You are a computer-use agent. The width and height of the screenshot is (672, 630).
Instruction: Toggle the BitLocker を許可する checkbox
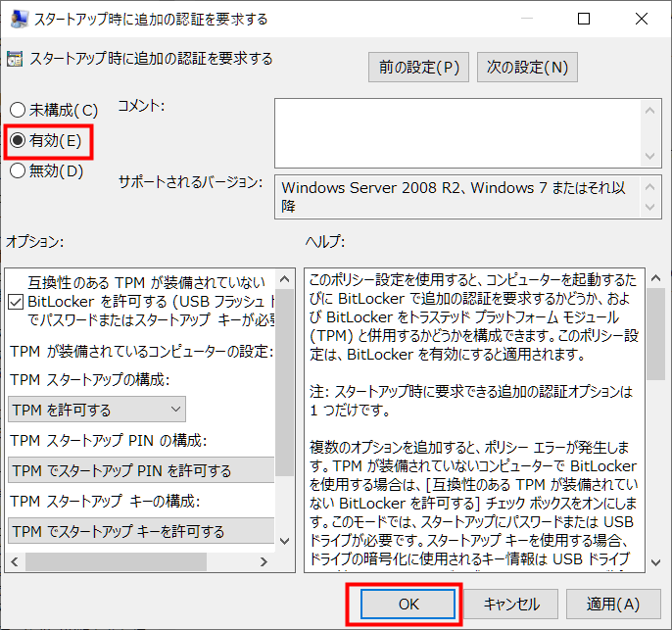coord(17,301)
